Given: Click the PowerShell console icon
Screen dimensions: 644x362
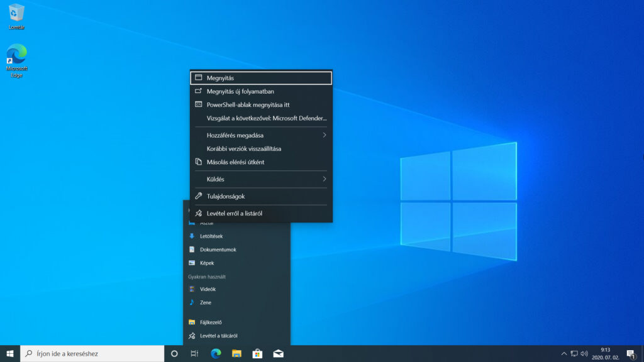Looking at the screenshot, I should click(x=198, y=104).
